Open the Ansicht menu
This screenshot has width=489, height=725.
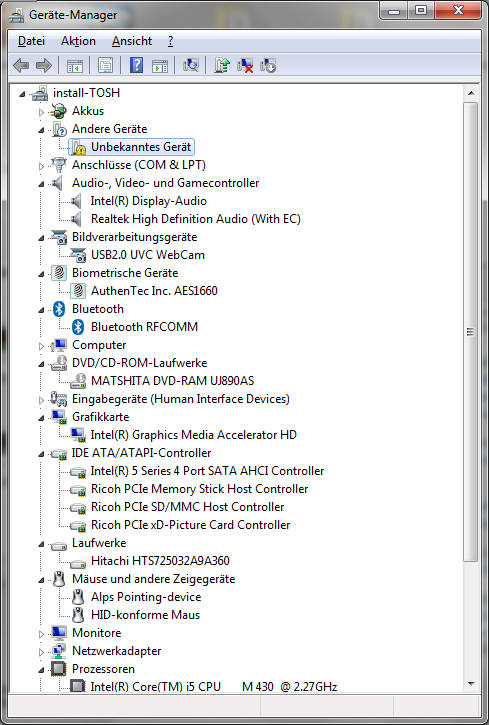point(132,41)
